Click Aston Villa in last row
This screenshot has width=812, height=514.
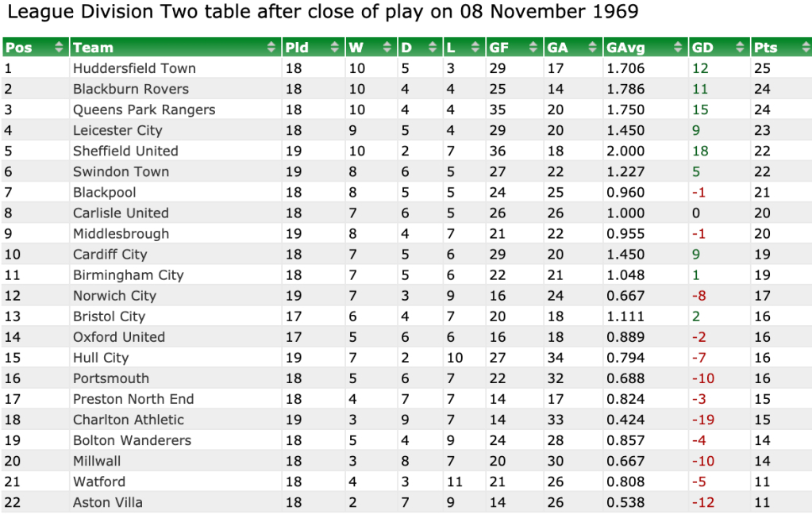(108, 502)
